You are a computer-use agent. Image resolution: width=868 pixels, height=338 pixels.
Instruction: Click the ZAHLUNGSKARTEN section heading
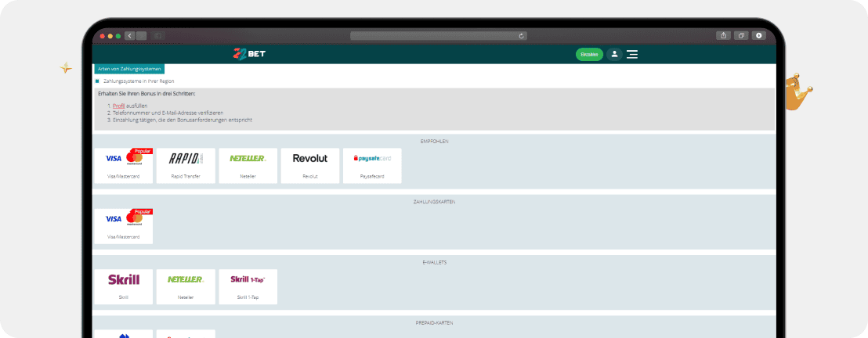pos(434,202)
